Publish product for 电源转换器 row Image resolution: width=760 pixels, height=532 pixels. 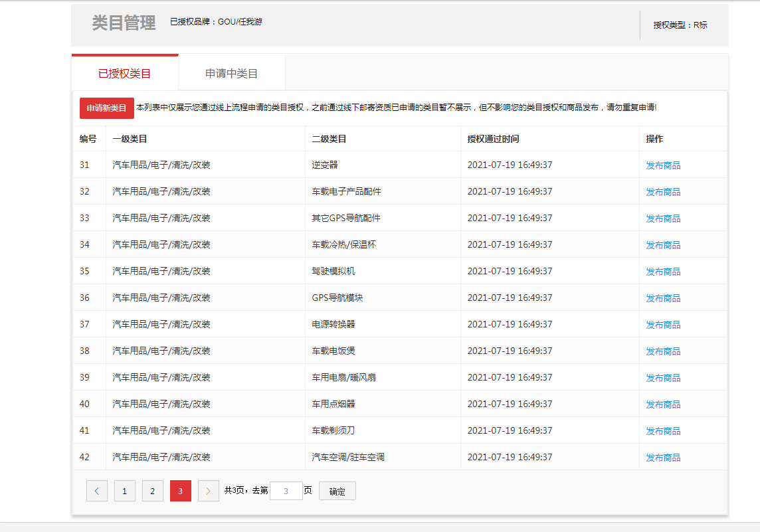click(x=663, y=325)
